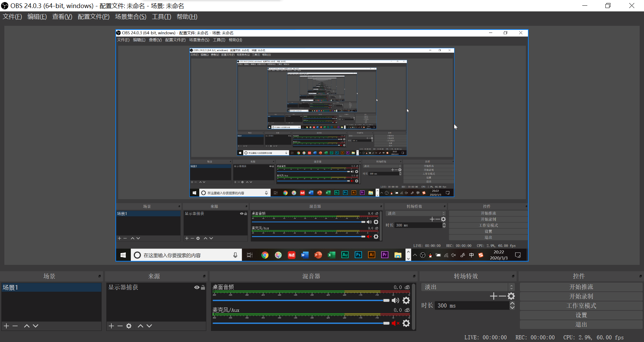The width and height of the screenshot is (644, 342).
Task: Decrease 时长 with the down stepper
Action: 512,307
